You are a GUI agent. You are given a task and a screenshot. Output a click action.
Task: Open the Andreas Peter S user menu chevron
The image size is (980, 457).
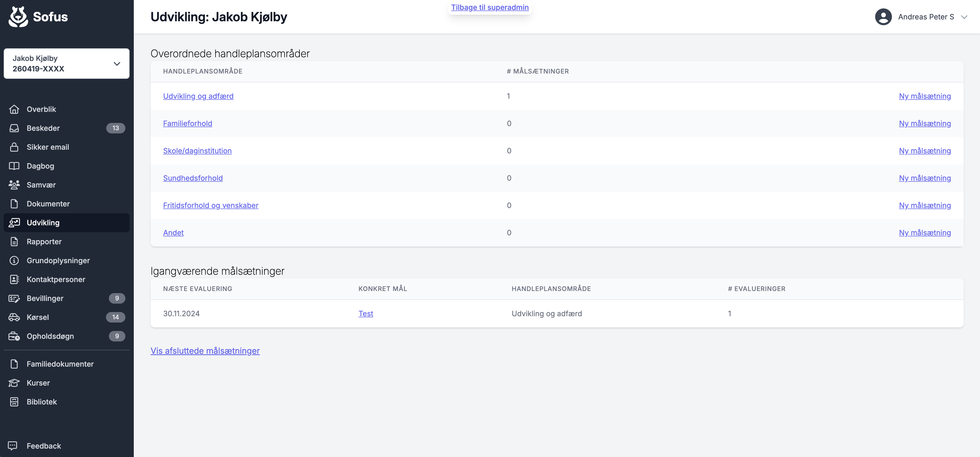point(964,17)
